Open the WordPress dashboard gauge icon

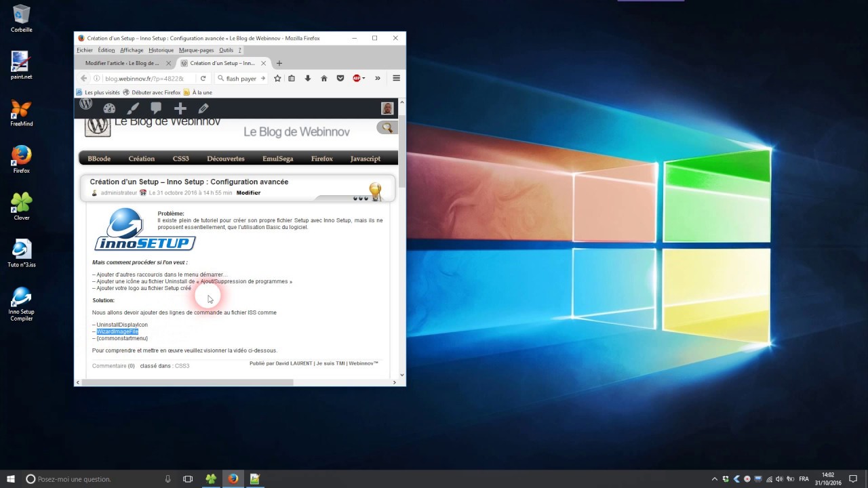pyautogui.click(x=109, y=108)
